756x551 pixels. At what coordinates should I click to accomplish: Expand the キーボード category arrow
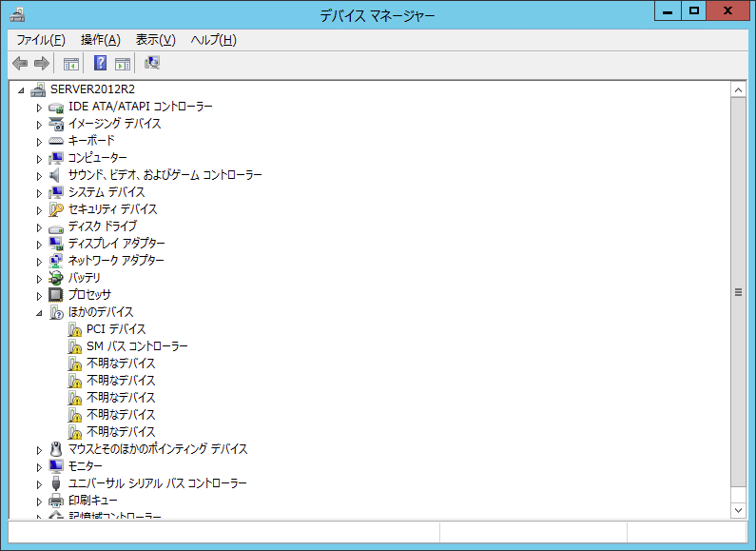coord(40,142)
